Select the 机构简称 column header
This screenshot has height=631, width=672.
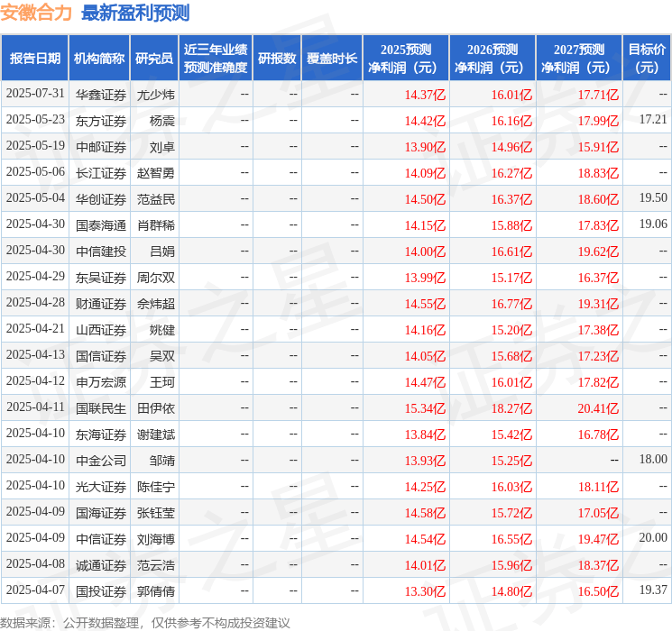99,59
